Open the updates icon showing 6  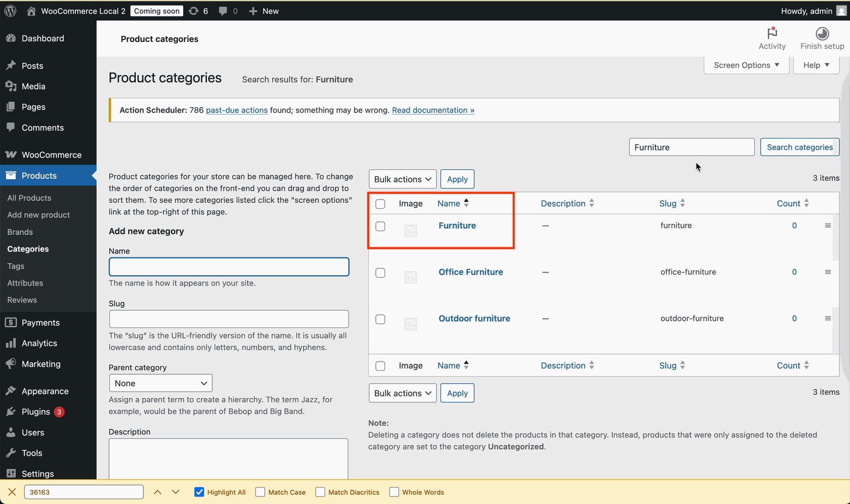[x=193, y=11]
